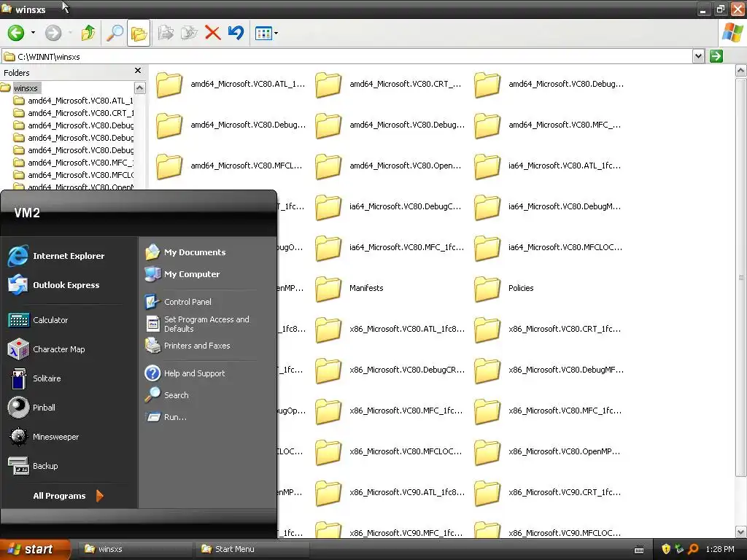
Task: Click the address bar showing C:\WINNT\winsxs
Action: (x=347, y=57)
